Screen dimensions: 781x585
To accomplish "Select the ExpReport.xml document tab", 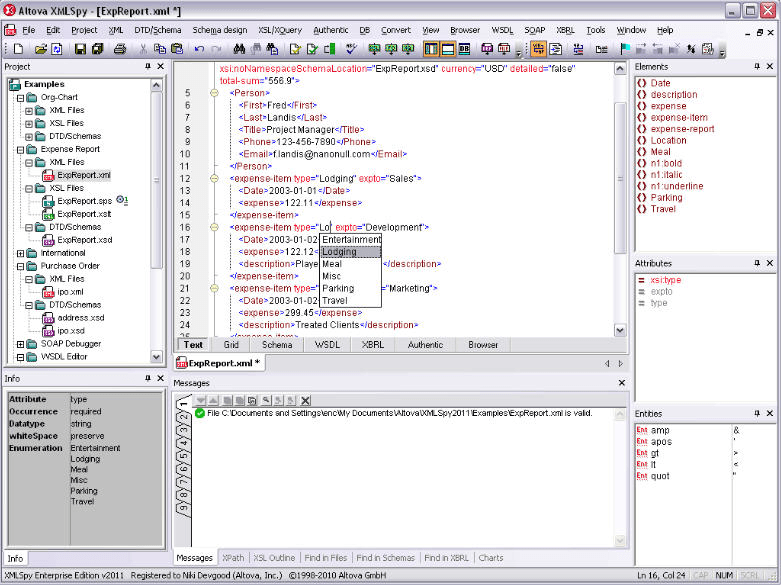I will pos(219,363).
